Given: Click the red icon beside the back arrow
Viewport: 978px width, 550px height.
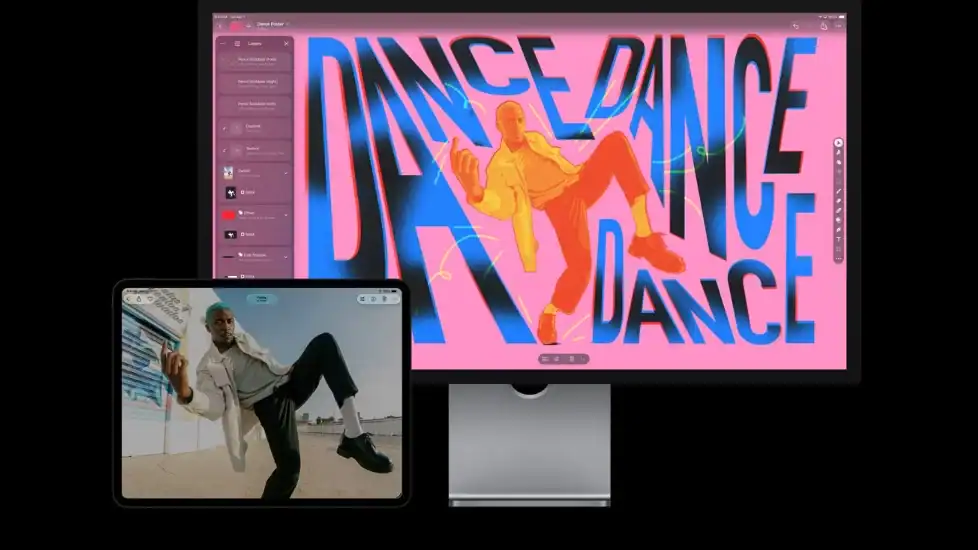Looking at the screenshot, I should click(x=236, y=26).
